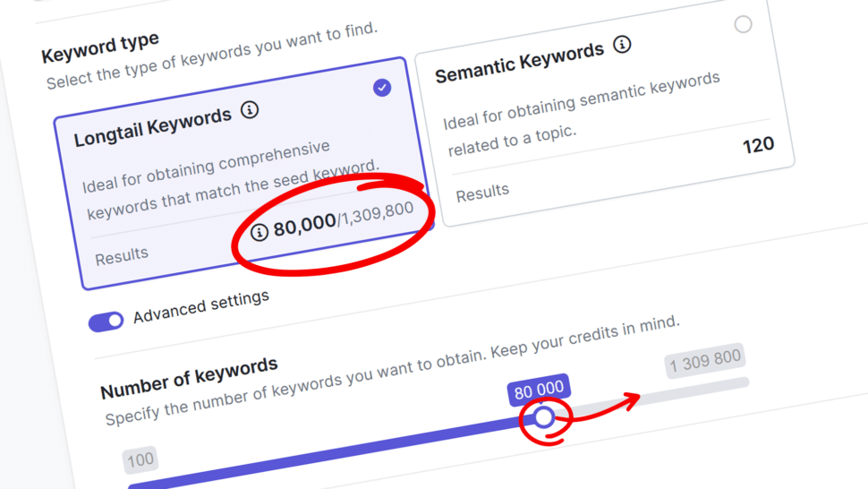Click the 1 309 800 maximum label
Image resolution: width=868 pixels, height=489 pixels.
705,361
